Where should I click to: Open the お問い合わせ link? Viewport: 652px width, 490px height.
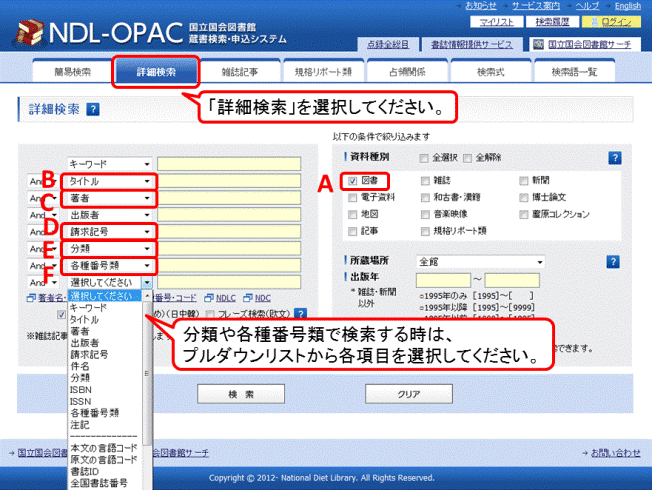615,453
